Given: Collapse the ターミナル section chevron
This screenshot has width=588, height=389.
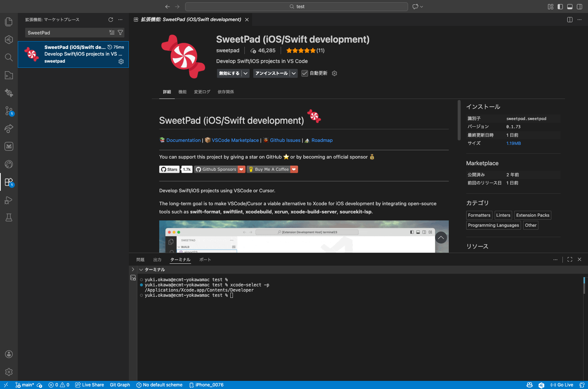Looking at the screenshot, I should pyautogui.click(x=141, y=270).
